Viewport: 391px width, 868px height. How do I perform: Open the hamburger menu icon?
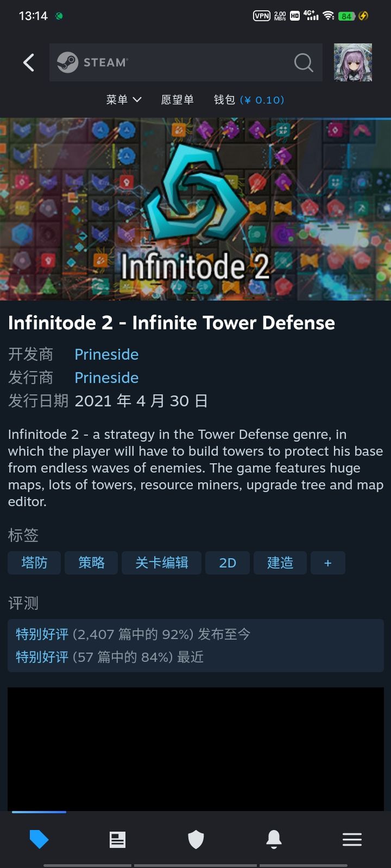pos(352,839)
